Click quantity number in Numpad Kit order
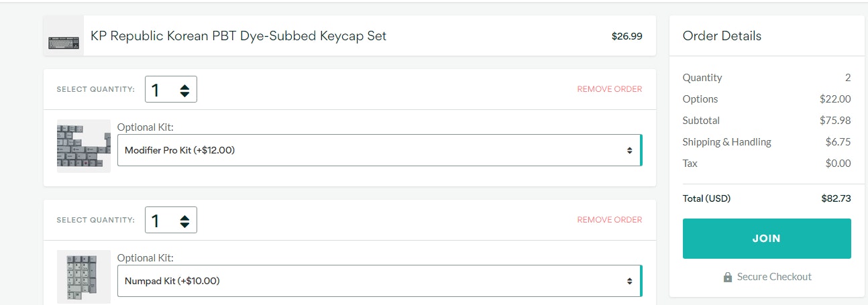868x305 pixels. tap(156, 221)
